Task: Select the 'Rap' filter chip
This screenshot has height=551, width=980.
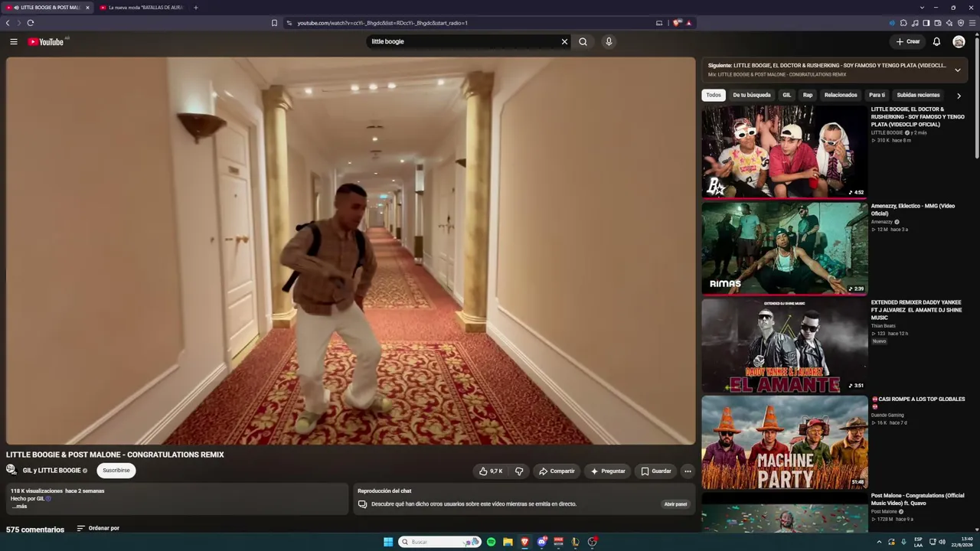Action: (808, 95)
